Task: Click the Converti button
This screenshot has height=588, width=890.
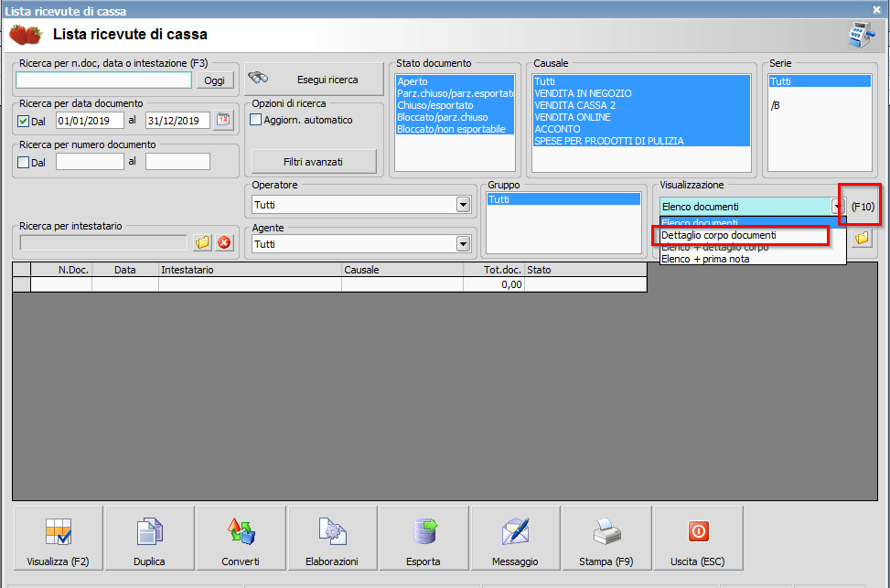Action: coord(241,538)
